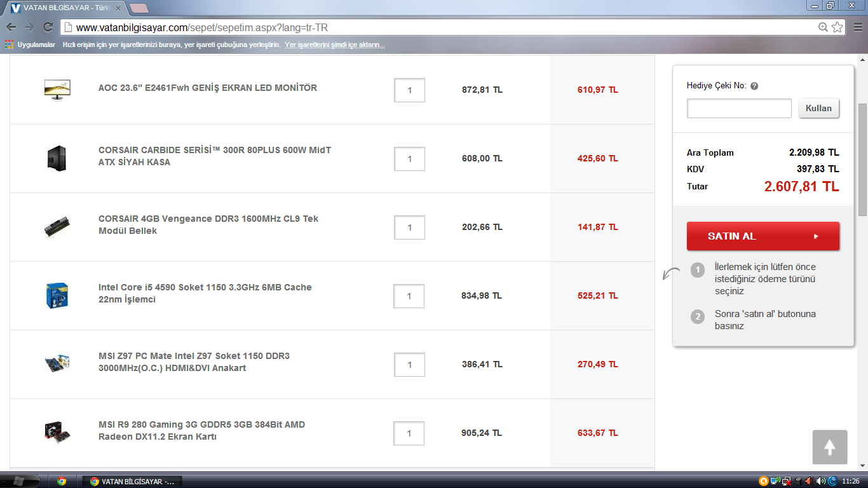Screen dimensions: 868x488
Task: Open CORSAIR CARBIDE 300R kasa product link
Action: point(215,156)
